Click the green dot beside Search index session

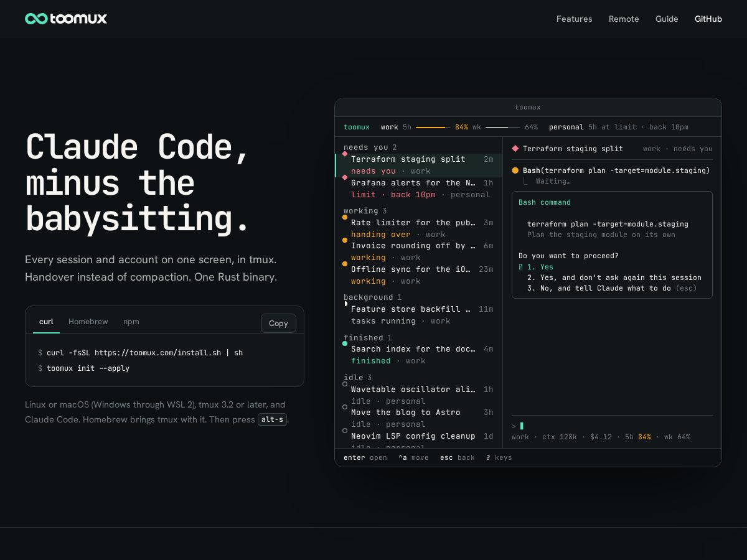point(345,343)
